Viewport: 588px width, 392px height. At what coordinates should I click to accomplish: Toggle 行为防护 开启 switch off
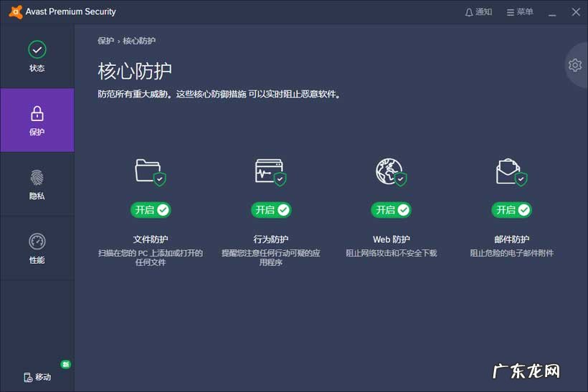click(x=271, y=210)
